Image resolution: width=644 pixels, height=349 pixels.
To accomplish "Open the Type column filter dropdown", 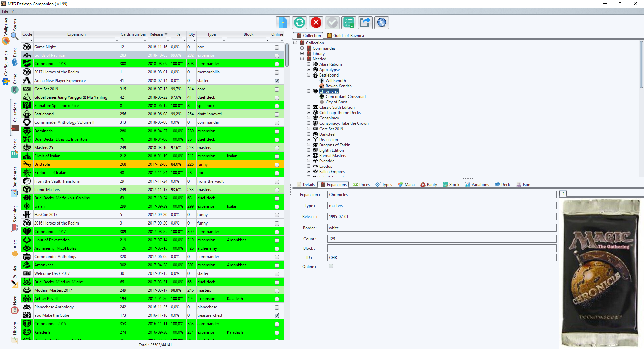I will pos(224,40).
